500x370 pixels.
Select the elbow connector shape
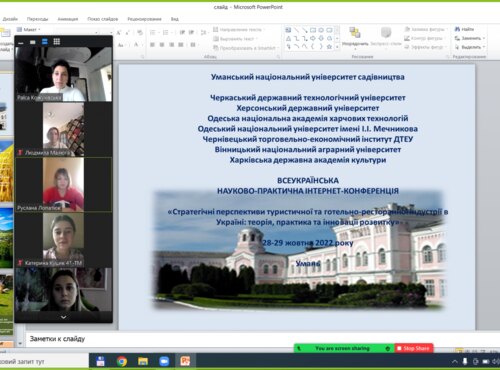(297, 39)
